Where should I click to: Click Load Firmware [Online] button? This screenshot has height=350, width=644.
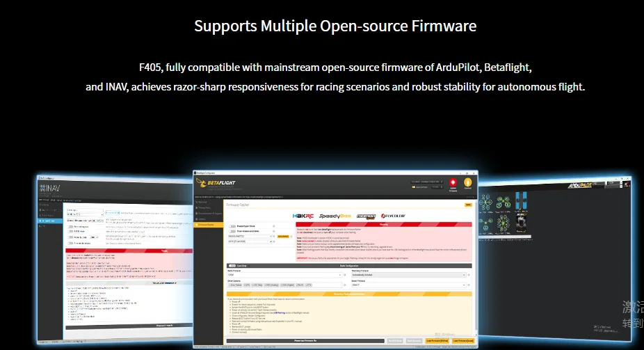point(437,340)
